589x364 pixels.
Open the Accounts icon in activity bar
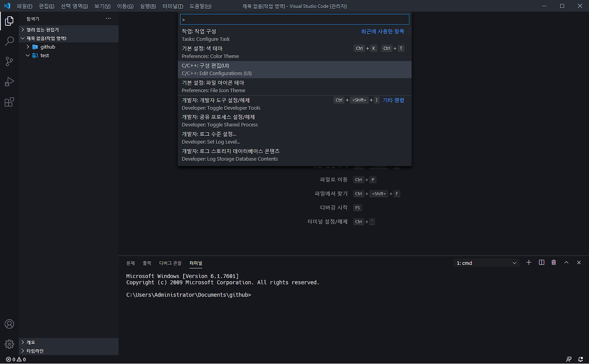(9, 324)
